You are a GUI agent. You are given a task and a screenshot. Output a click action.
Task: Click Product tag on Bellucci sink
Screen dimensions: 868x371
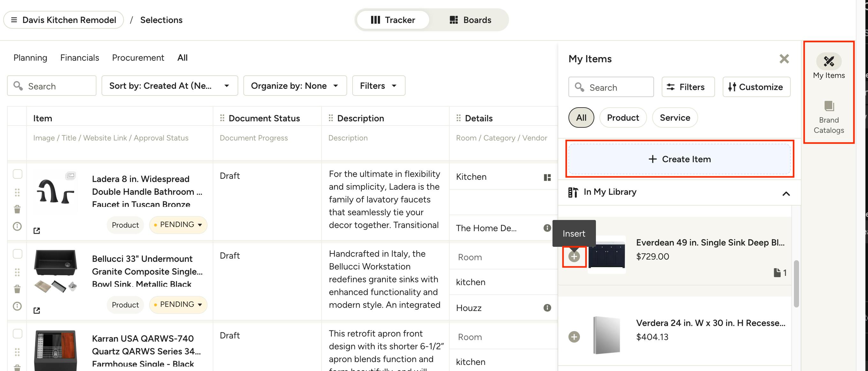[x=125, y=305]
